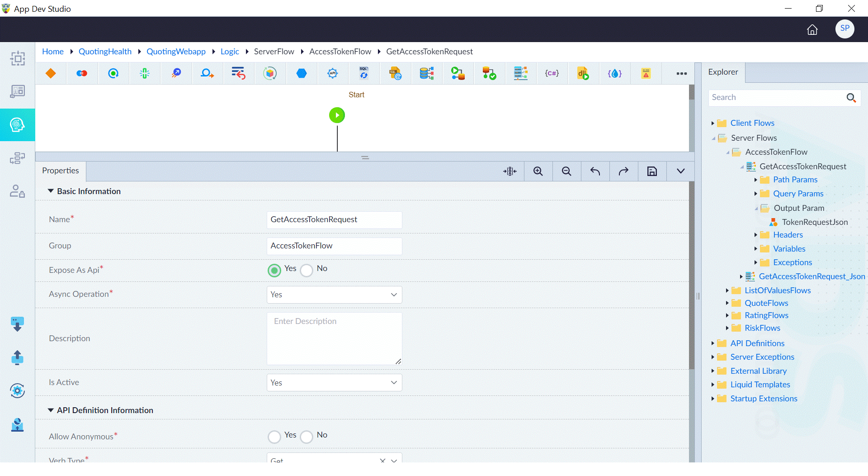Navigate to QuotingWebapp breadcrumb
868x476 pixels.
pos(176,52)
